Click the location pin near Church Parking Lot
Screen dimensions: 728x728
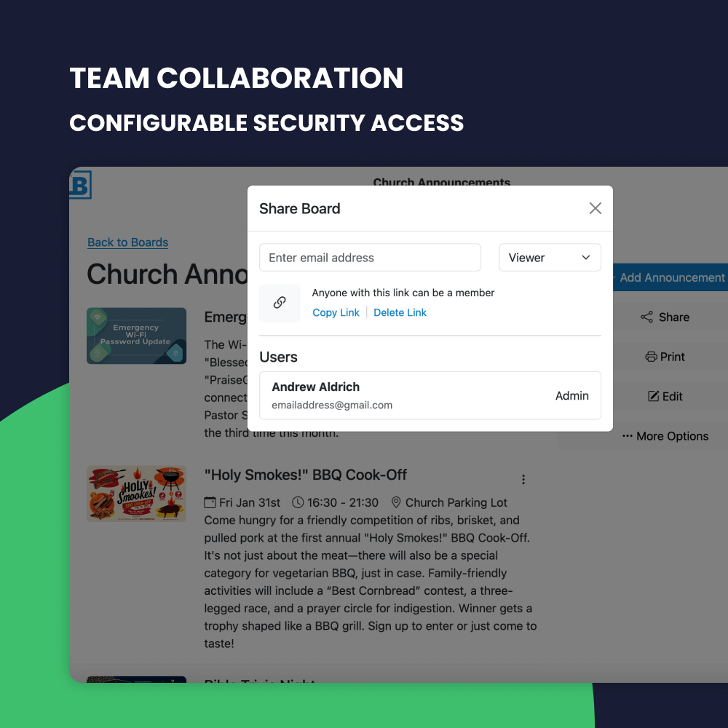coord(396,502)
